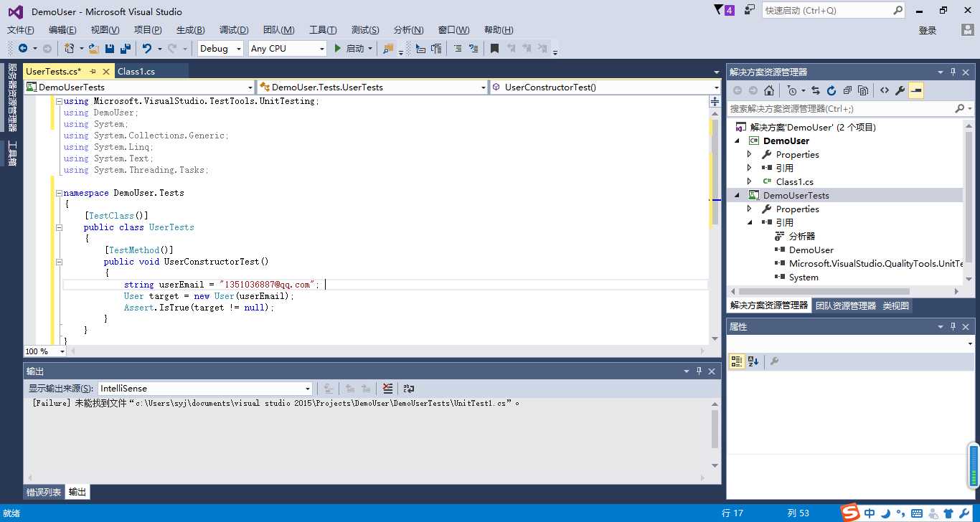Click the Find in Files toolbar icon
The image size is (980, 522).
click(x=388, y=48)
